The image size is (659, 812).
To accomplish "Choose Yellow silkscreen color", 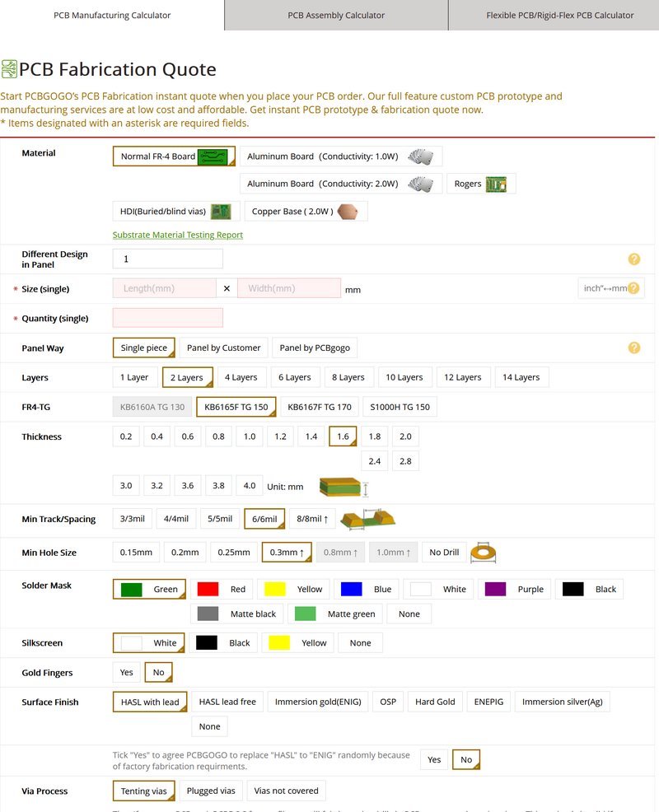I will [297, 643].
